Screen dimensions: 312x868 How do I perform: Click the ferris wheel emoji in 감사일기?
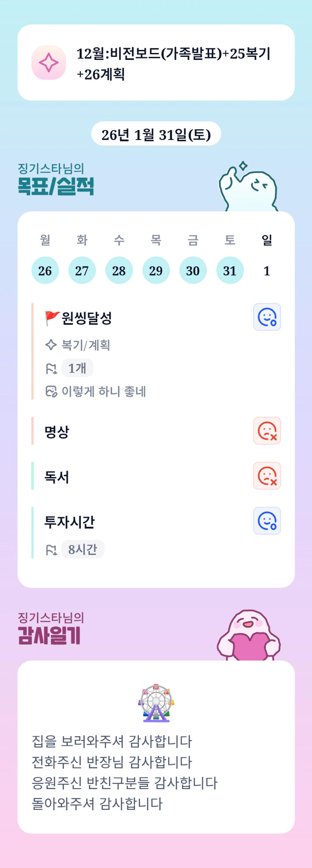(x=156, y=703)
